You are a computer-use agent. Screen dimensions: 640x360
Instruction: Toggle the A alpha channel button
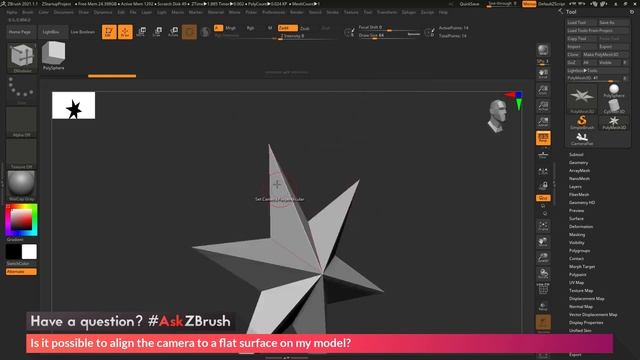coord(218,28)
